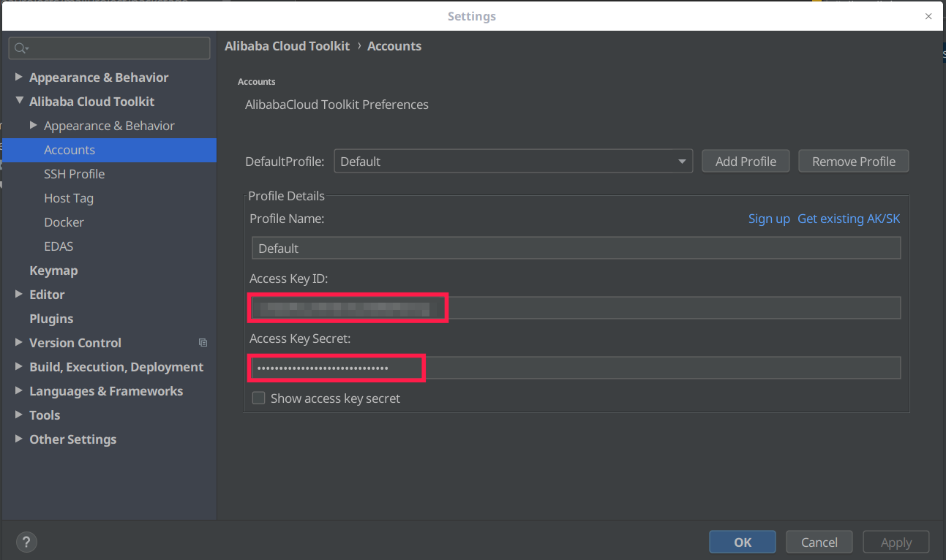Click the search magnifier icon in settings
Screen dimensions: 946x560
(x=21, y=48)
